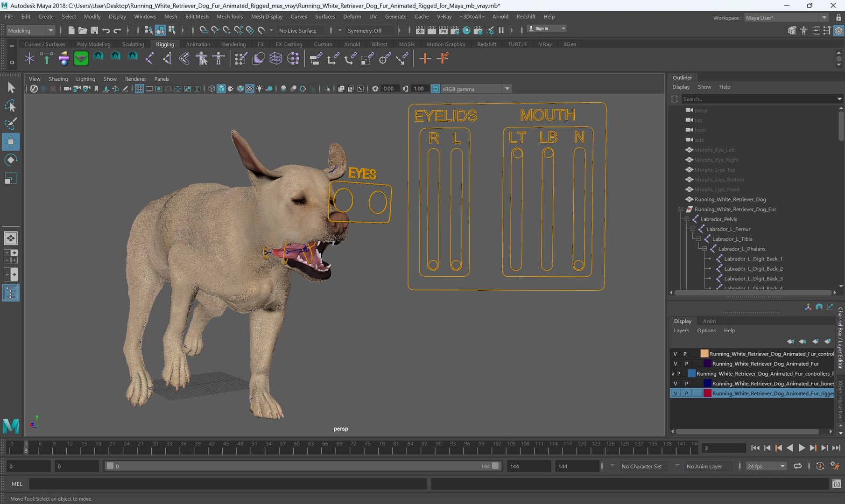Image resolution: width=845 pixels, height=504 pixels.
Task: Toggle auto keyframe button
Action: (820, 466)
